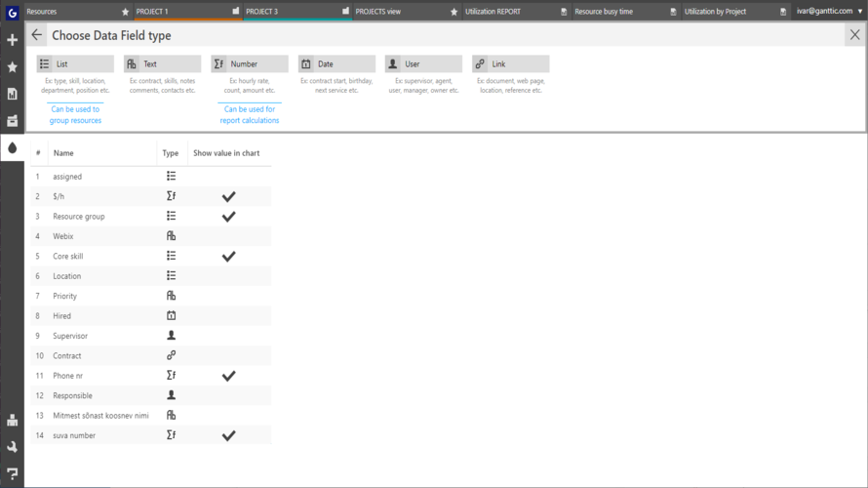Select the 'Resource group' field row
This screenshot has width=868, height=488.
pos(151,216)
